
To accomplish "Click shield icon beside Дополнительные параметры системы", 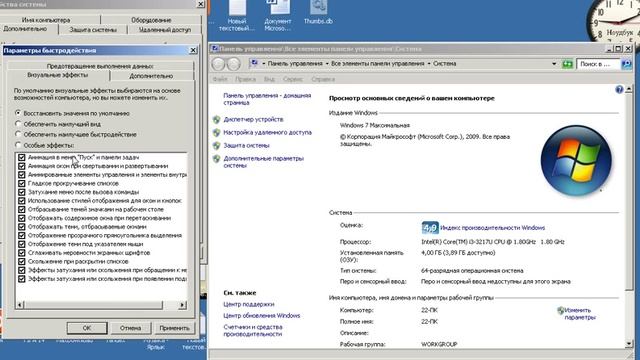I will coord(216,159).
